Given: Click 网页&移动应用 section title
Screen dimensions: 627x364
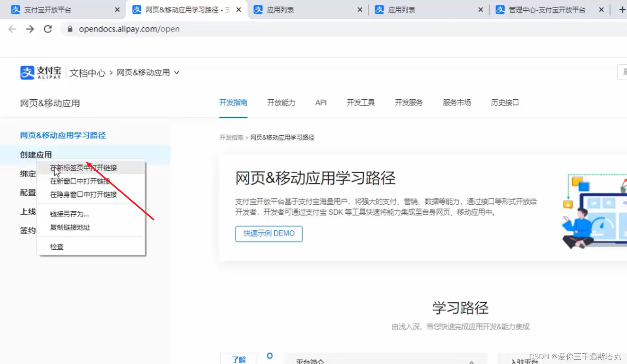Looking at the screenshot, I should coord(50,103).
